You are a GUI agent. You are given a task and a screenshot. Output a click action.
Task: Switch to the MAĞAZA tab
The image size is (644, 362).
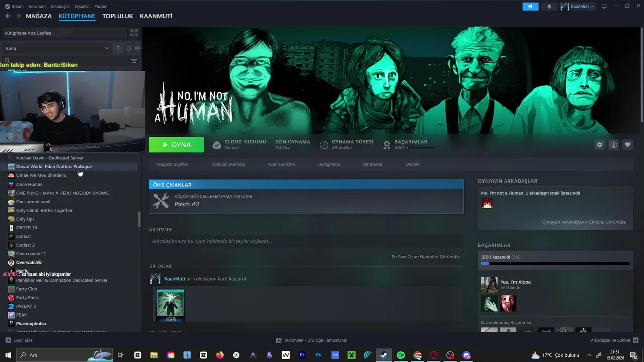[x=39, y=16]
